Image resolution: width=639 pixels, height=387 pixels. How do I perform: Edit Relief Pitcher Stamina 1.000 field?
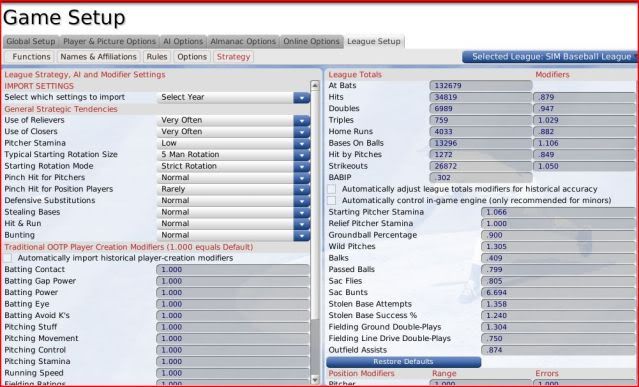click(559, 224)
